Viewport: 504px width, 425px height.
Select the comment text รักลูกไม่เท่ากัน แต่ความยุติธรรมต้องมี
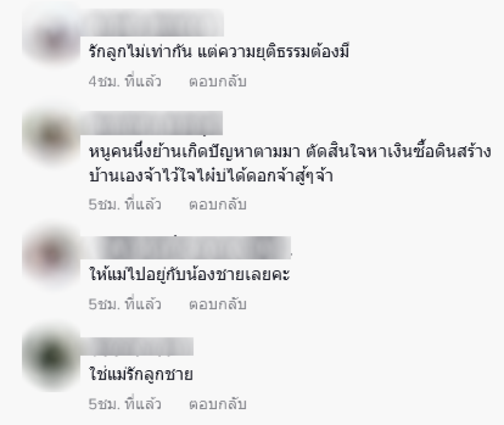[219, 52]
